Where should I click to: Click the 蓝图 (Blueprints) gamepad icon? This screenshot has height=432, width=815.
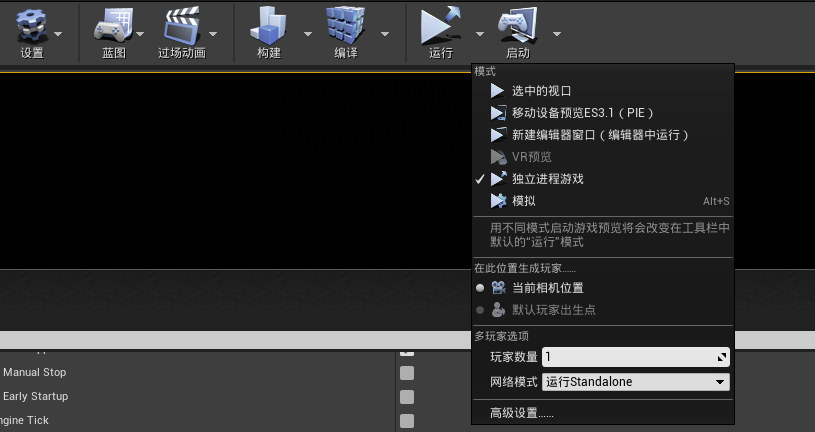click(113, 26)
